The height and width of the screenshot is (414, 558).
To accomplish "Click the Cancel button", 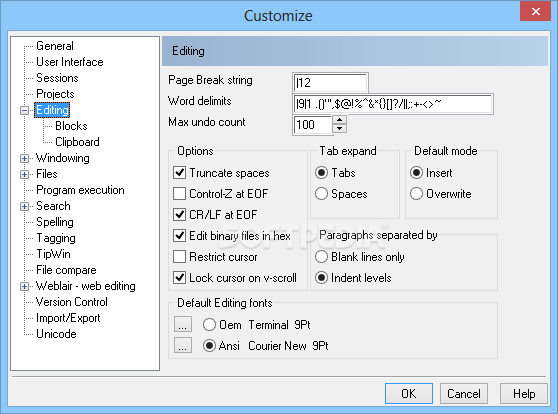I will click(x=464, y=393).
